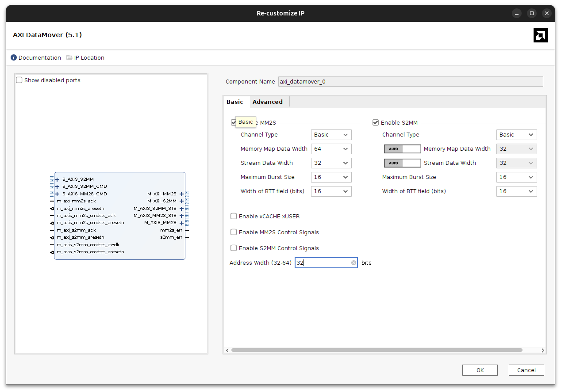
Task: Dismiss the dialog using Cancel
Action: point(526,370)
